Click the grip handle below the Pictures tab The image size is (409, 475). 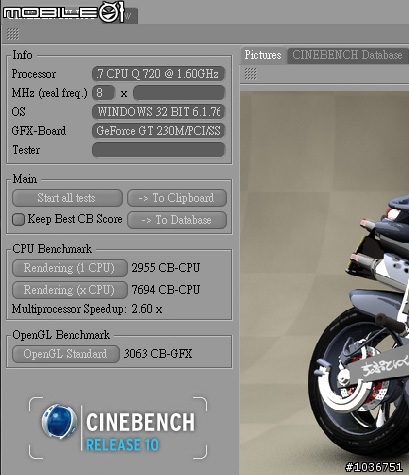click(251, 74)
